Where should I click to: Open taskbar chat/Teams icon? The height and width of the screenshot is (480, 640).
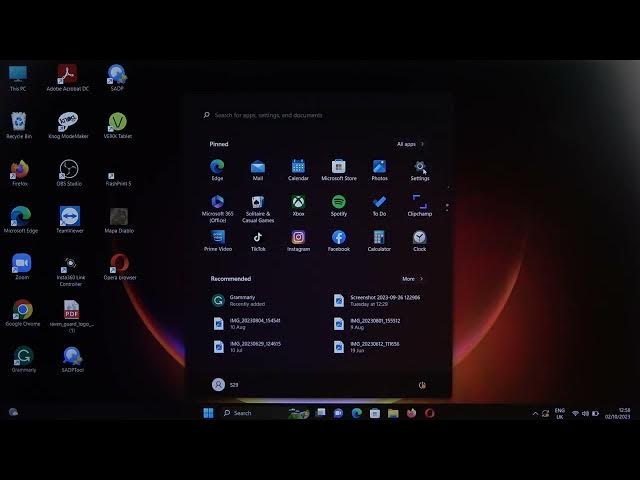338,413
